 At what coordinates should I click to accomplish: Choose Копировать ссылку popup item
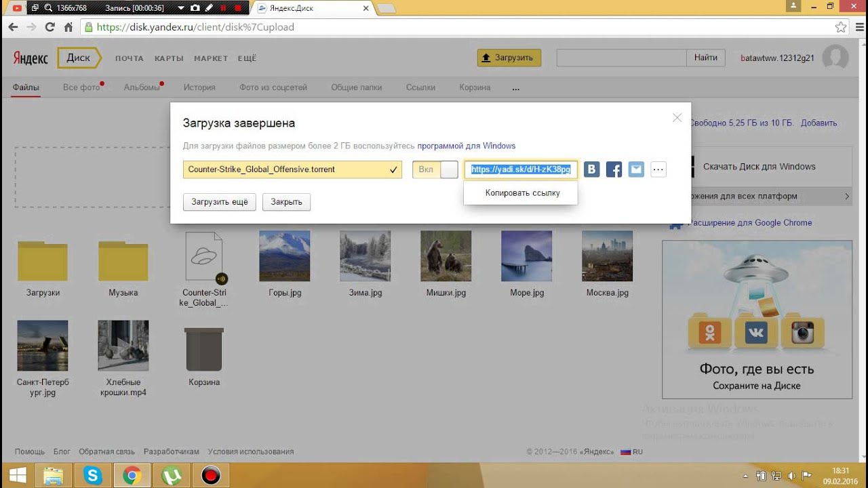522,193
